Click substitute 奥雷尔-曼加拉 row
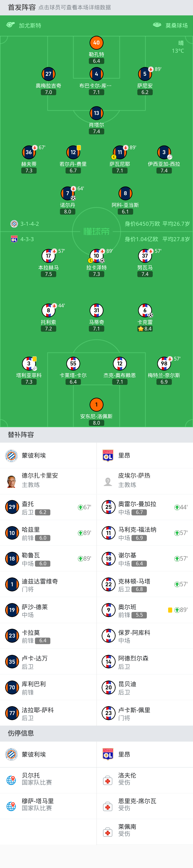Viewport: 193px width, 868px height. click(x=145, y=507)
